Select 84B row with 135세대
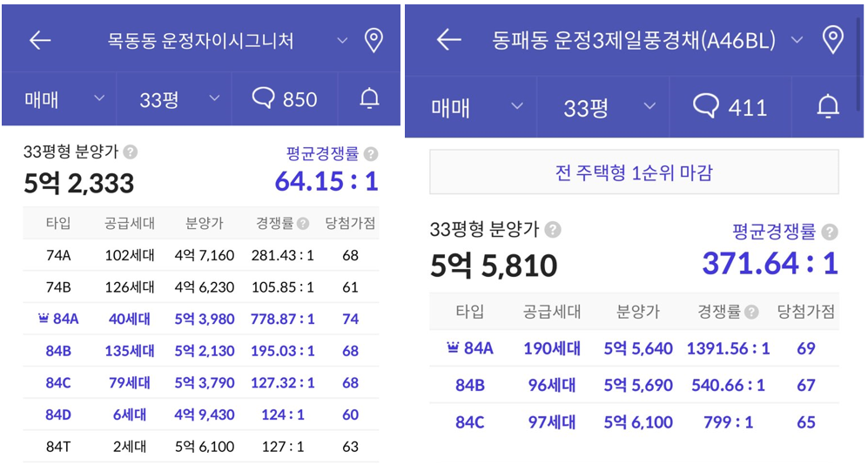 (x=201, y=350)
